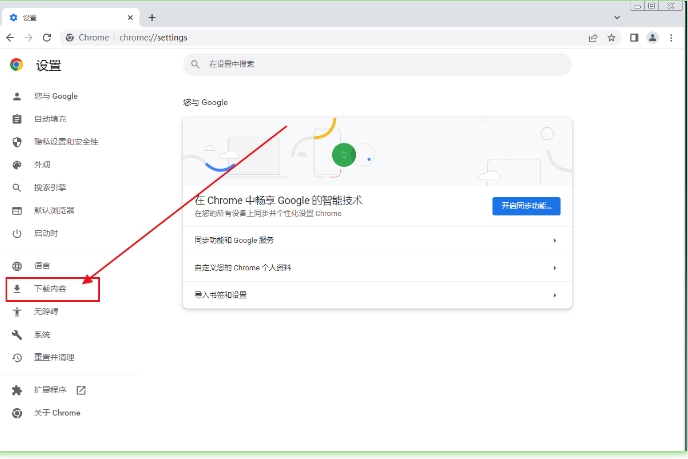Click the external link icon next to 扩展程序

[x=81, y=390]
